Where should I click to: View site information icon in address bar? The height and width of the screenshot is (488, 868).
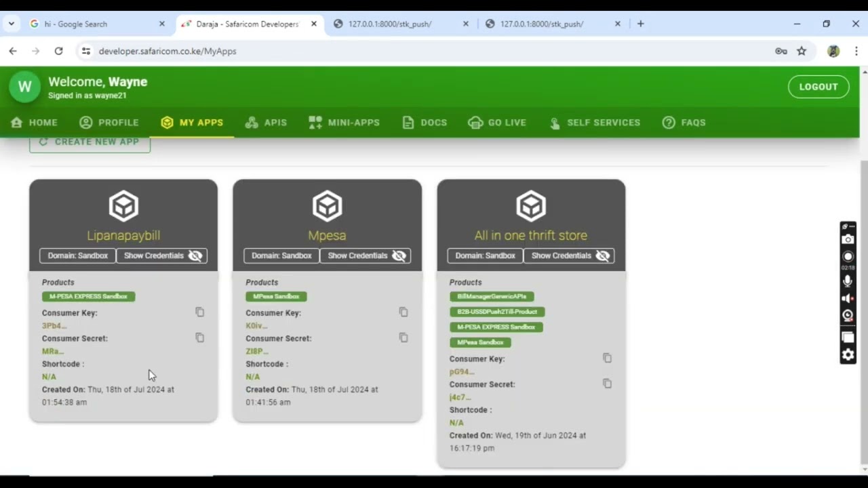coord(85,51)
